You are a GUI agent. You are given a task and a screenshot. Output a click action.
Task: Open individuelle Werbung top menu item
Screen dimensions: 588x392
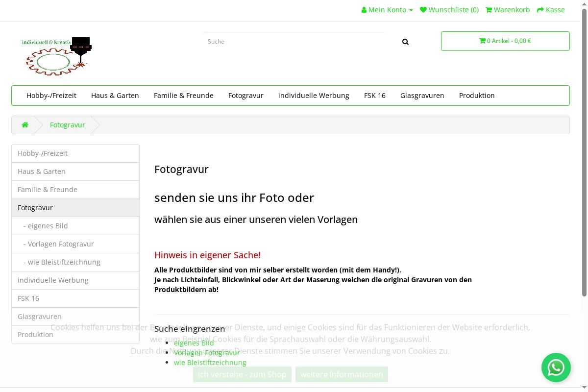click(x=314, y=96)
